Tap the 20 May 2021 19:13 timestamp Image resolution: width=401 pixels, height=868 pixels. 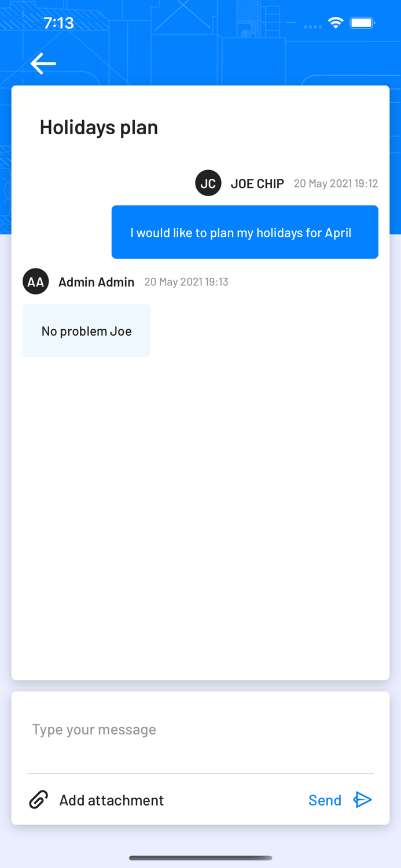[186, 282]
